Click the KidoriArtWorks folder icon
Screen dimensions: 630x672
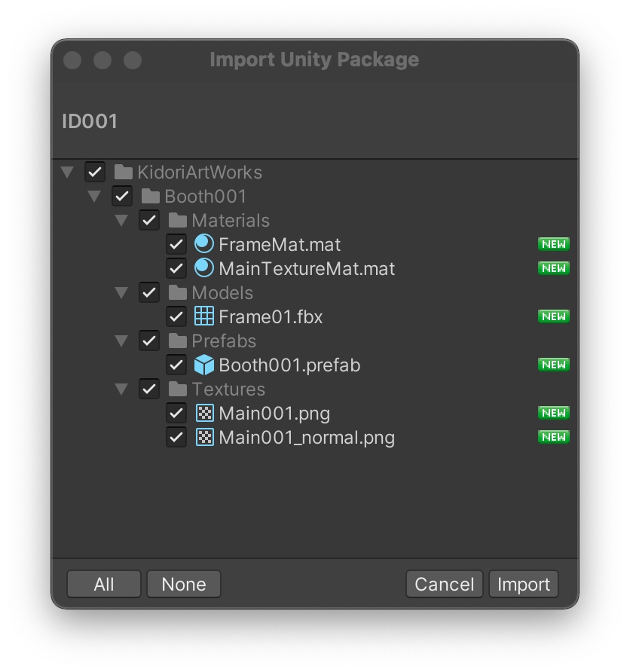124,172
